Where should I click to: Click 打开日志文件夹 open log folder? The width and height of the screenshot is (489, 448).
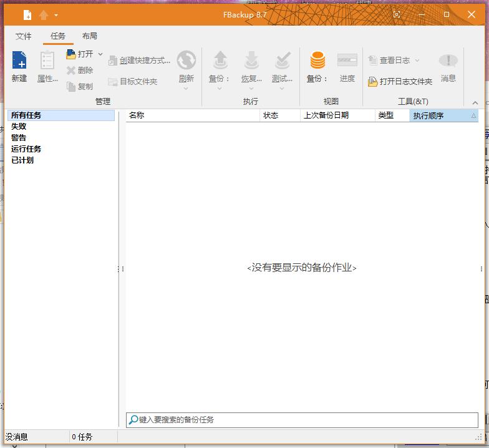click(x=400, y=81)
